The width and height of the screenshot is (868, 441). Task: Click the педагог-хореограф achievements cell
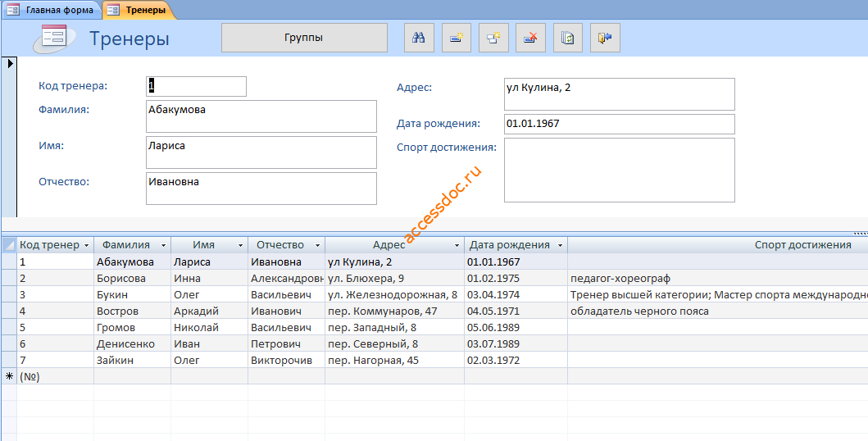tap(718, 279)
